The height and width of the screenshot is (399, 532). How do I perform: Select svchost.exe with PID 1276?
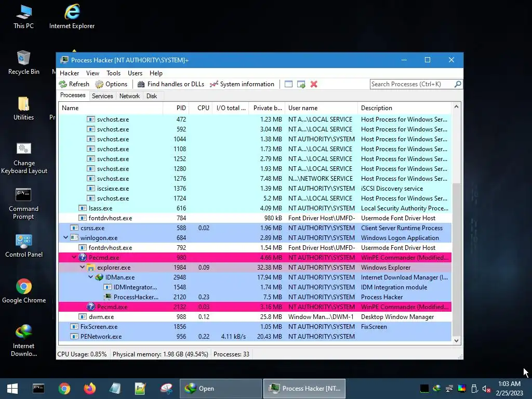tap(255, 179)
